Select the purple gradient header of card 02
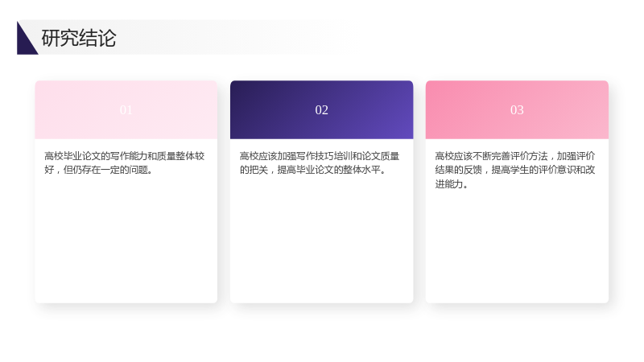Viewport: 644px width, 362px height. (321, 109)
